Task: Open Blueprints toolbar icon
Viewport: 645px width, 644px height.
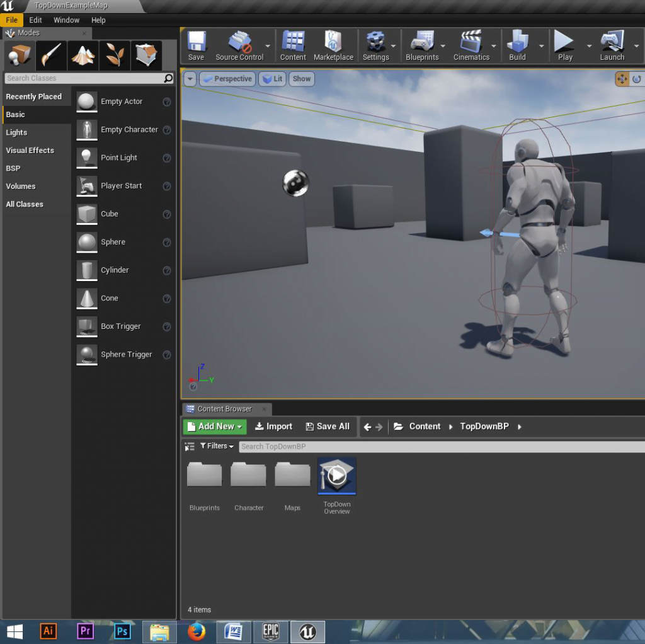Action: (422, 45)
